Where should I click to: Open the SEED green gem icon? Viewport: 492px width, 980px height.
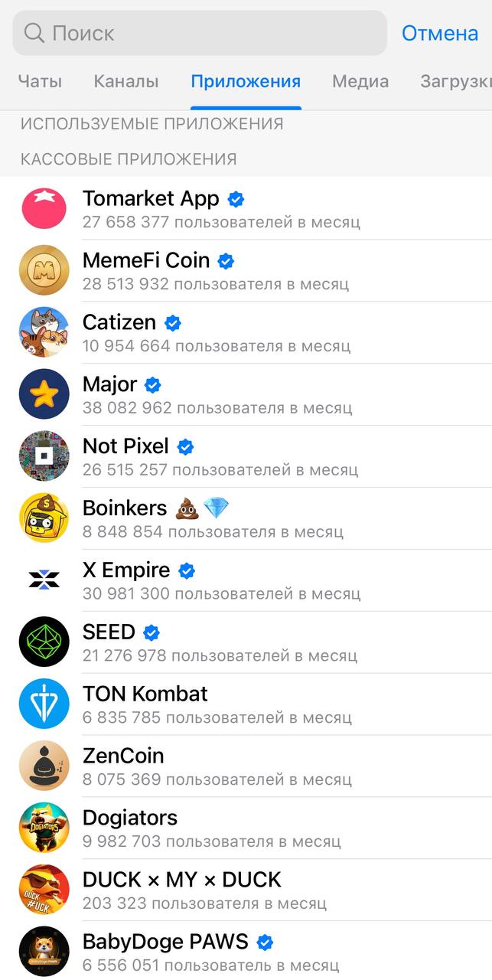44,642
